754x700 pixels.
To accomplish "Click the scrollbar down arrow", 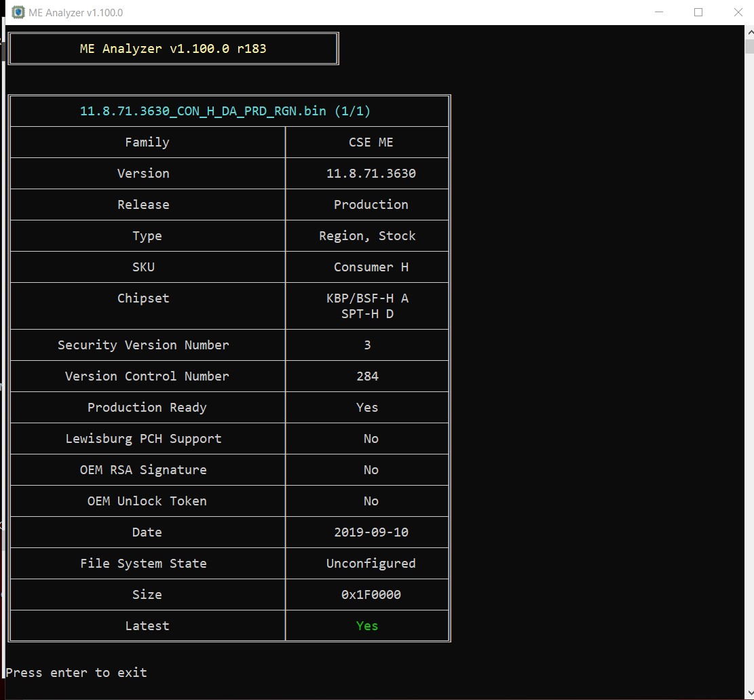I will (x=750, y=693).
